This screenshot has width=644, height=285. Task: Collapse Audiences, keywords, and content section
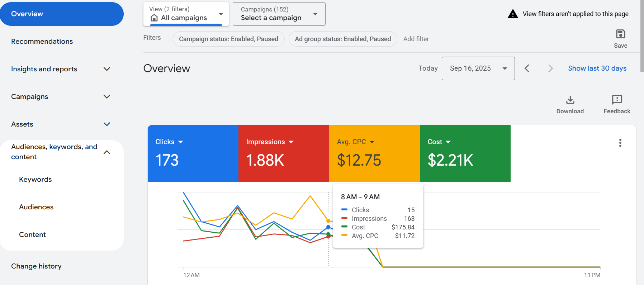coord(106,152)
